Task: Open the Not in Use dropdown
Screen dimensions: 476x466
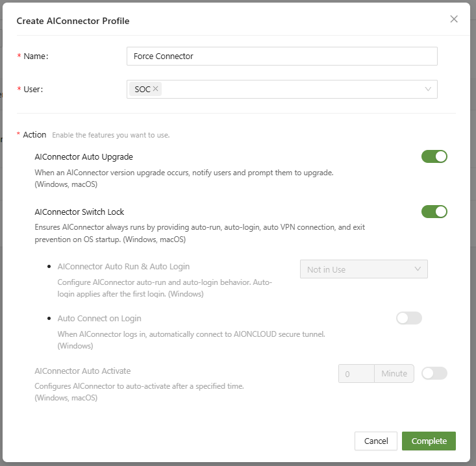Action: click(x=364, y=269)
